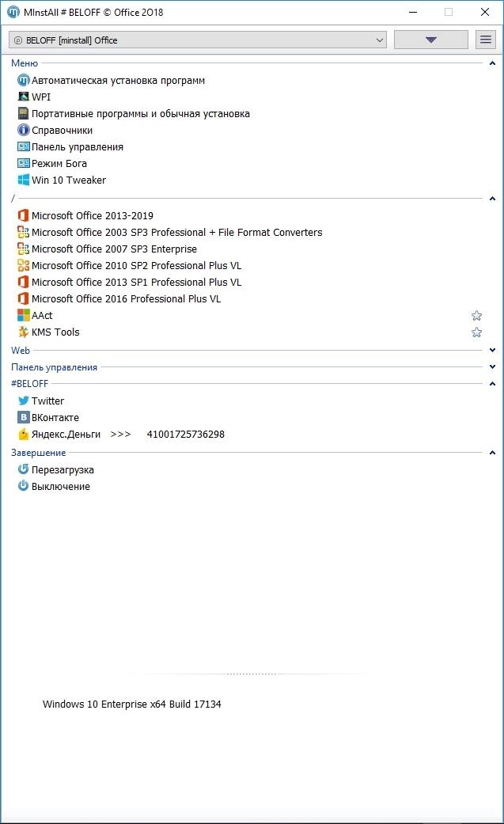Click the Перезагрузка restart icon
The height and width of the screenshot is (824, 504).
[23, 469]
